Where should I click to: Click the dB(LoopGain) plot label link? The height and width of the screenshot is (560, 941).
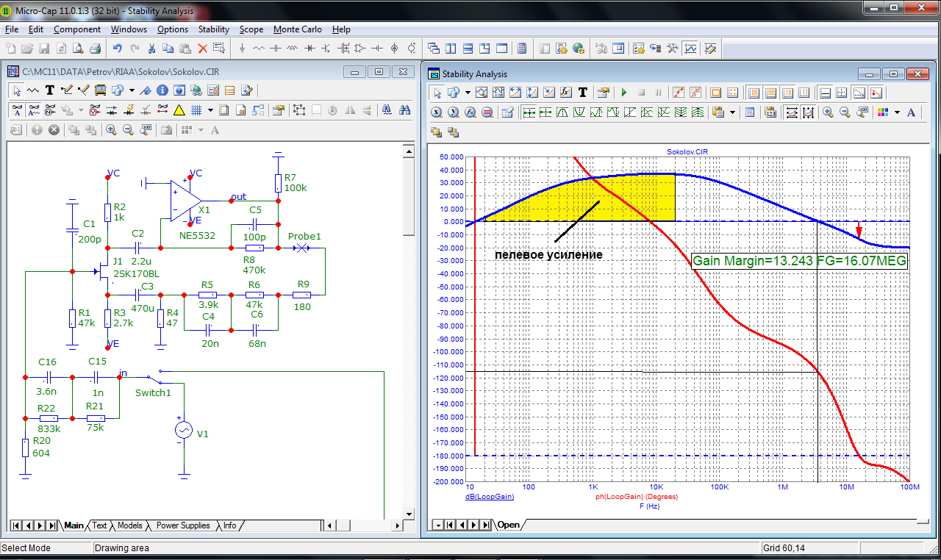490,497
